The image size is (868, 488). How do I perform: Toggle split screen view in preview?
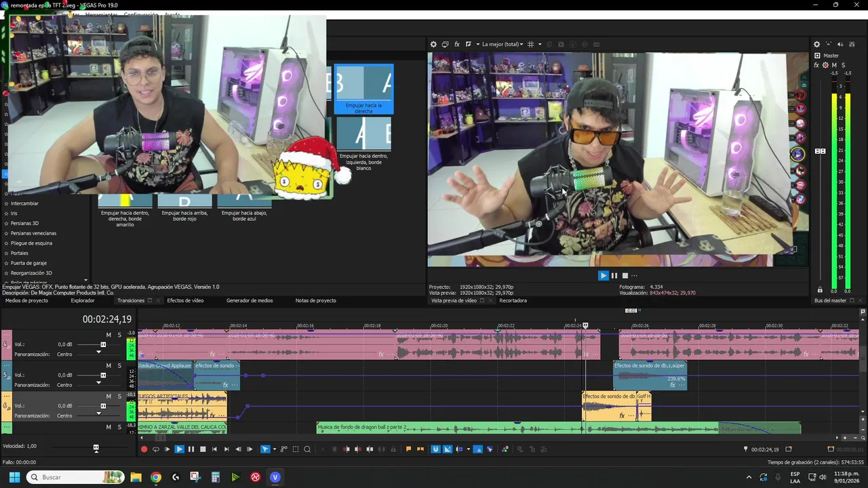pyautogui.click(x=469, y=44)
